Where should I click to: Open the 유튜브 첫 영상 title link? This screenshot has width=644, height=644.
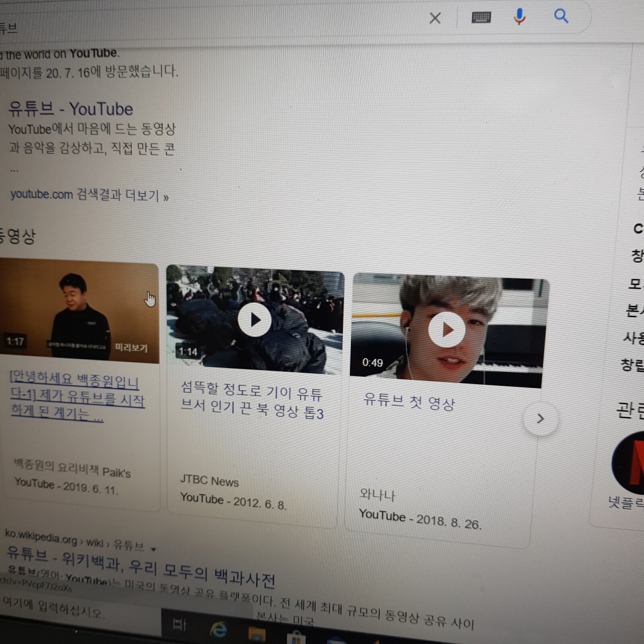pos(409,401)
